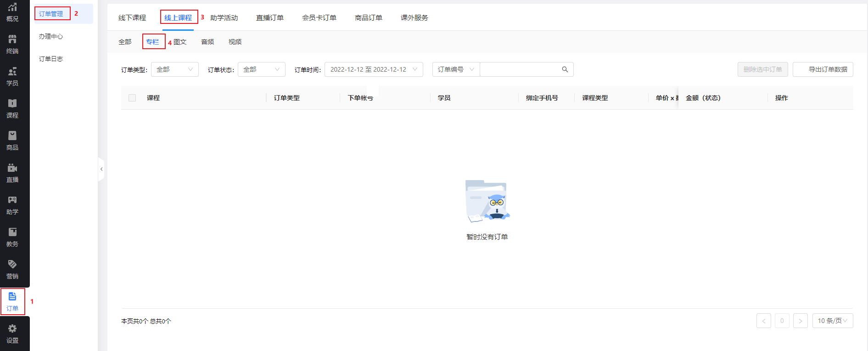Click the 课程 column header
This screenshot has height=351, width=868.
(153, 98)
